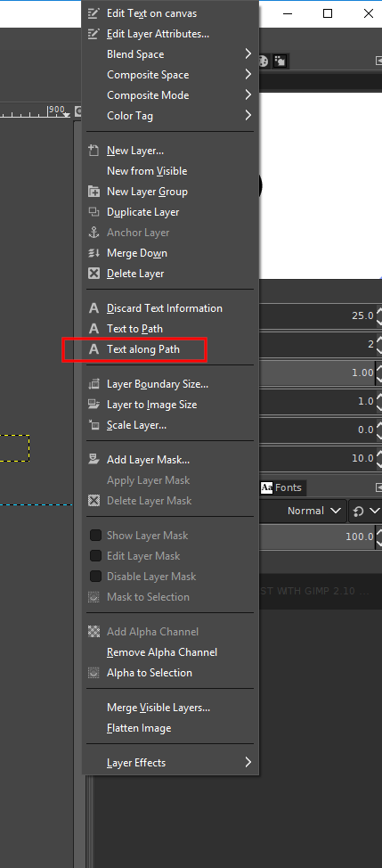
Task: Click the opacity slider showing 100.0
Action: (318, 536)
